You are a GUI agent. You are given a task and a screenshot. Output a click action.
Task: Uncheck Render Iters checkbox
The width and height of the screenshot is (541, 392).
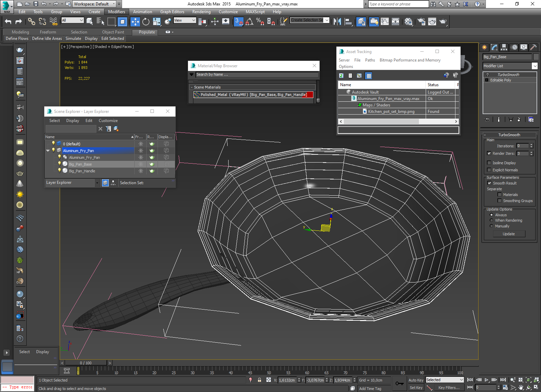(489, 153)
